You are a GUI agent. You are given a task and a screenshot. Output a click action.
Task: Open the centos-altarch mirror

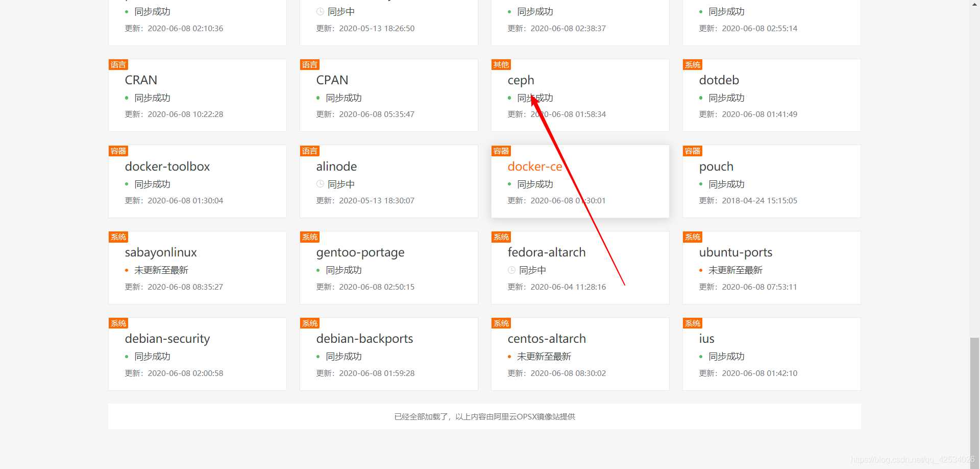(547, 339)
